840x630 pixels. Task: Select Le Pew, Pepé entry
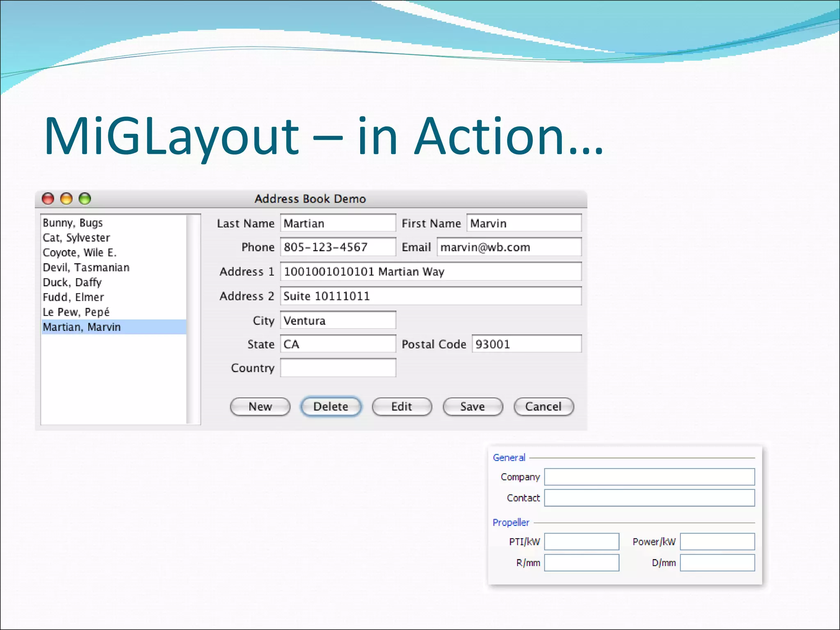pyautogui.click(x=114, y=312)
